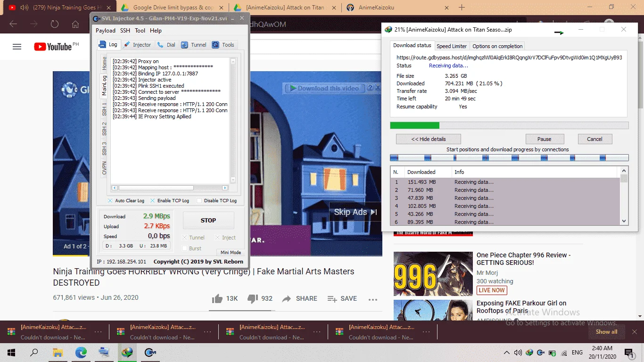Click left arrow of log horizontal scrollbar

click(x=115, y=188)
